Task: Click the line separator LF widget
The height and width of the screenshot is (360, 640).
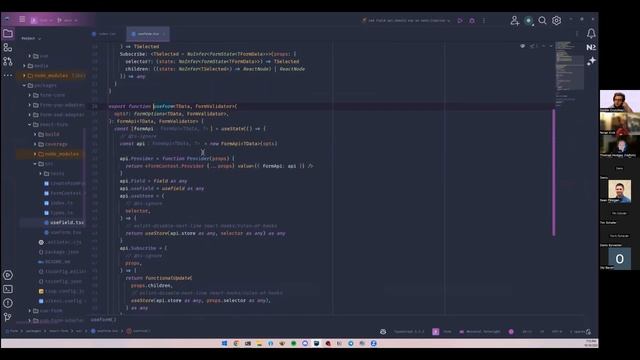Action: (542, 331)
